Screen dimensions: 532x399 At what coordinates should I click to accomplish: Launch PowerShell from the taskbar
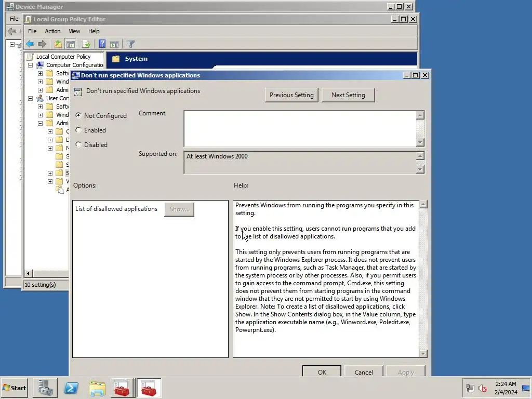[71, 388]
